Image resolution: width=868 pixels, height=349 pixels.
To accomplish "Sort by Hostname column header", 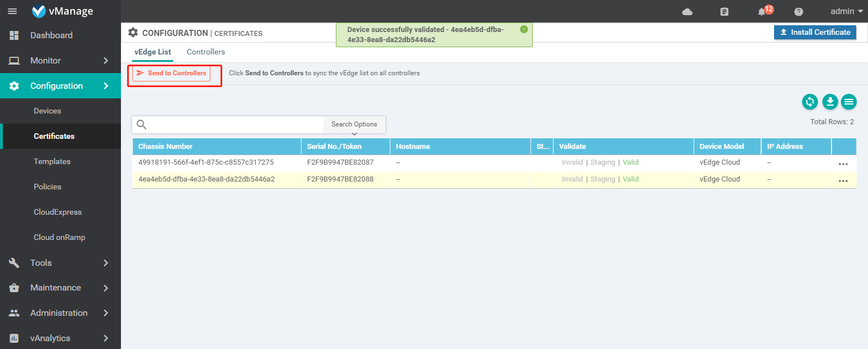I will pyautogui.click(x=460, y=146).
